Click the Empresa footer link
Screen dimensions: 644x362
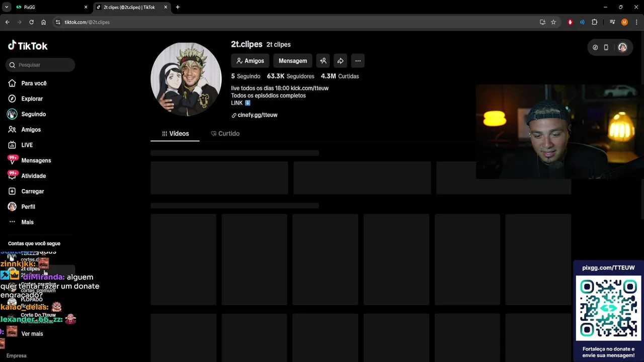coord(17,356)
